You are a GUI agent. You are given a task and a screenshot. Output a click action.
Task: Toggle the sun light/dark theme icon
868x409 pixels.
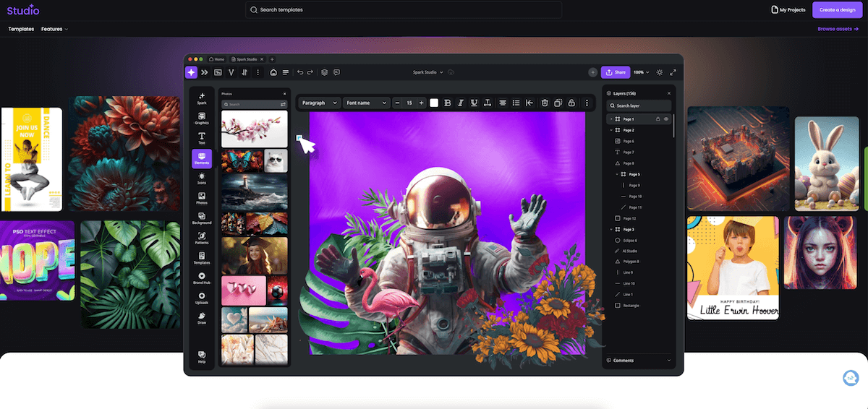coord(659,72)
